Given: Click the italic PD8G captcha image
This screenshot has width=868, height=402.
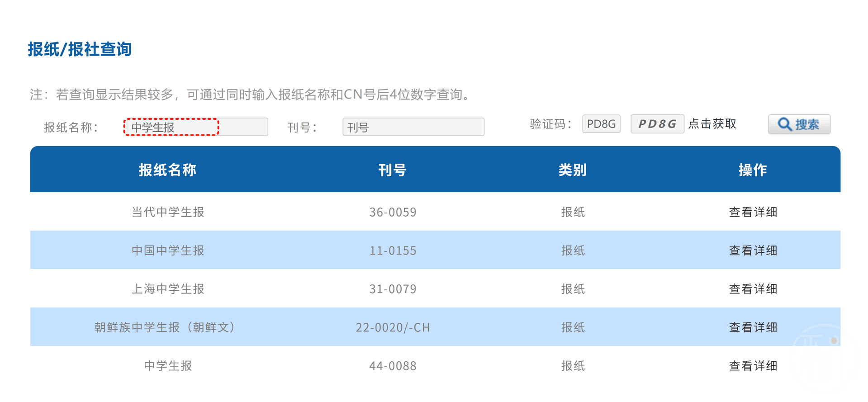Looking at the screenshot, I should pos(657,124).
